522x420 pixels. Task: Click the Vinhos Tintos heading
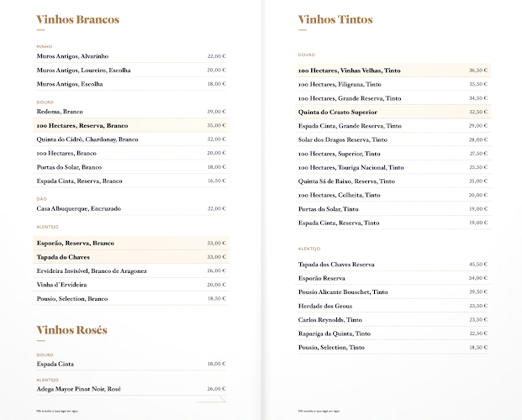click(335, 19)
